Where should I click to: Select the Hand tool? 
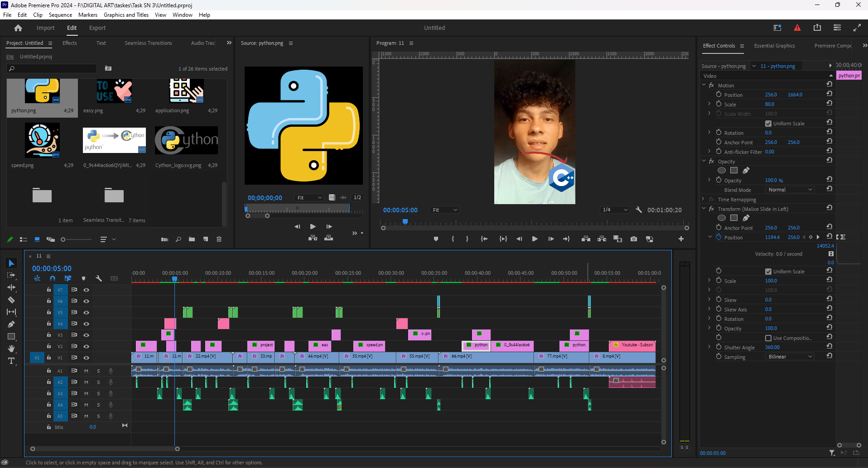coord(11,349)
